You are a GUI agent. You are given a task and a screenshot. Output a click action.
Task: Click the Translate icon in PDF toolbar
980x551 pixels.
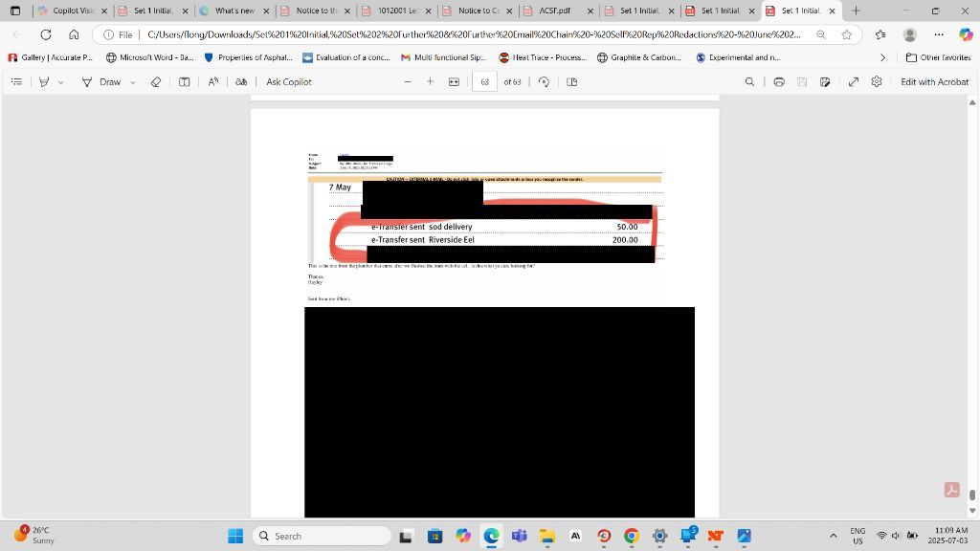click(241, 82)
